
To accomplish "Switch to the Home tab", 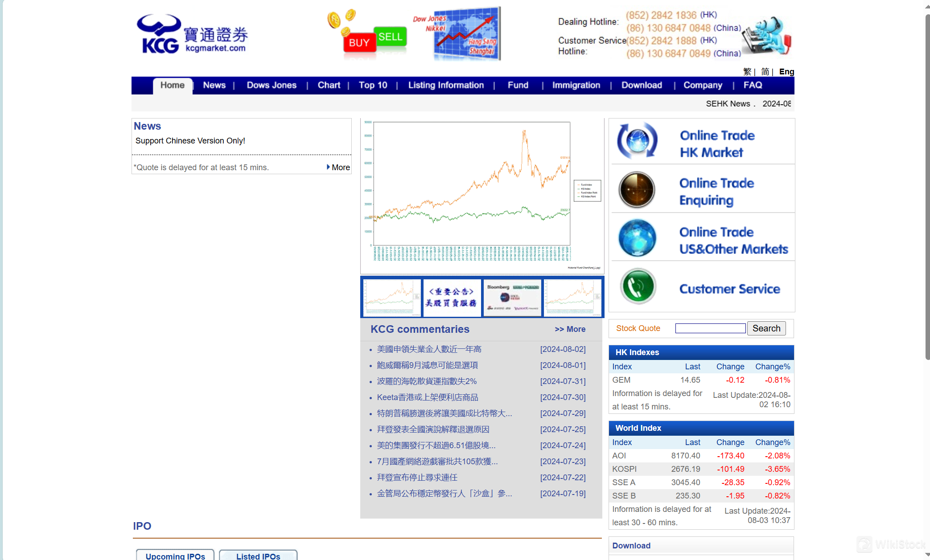I will (x=173, y=85).
